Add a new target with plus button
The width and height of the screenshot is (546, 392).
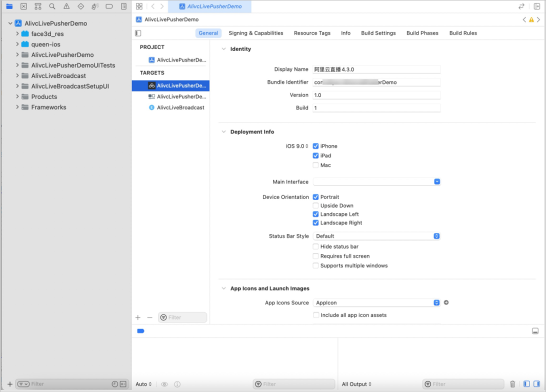click(138, 317)
